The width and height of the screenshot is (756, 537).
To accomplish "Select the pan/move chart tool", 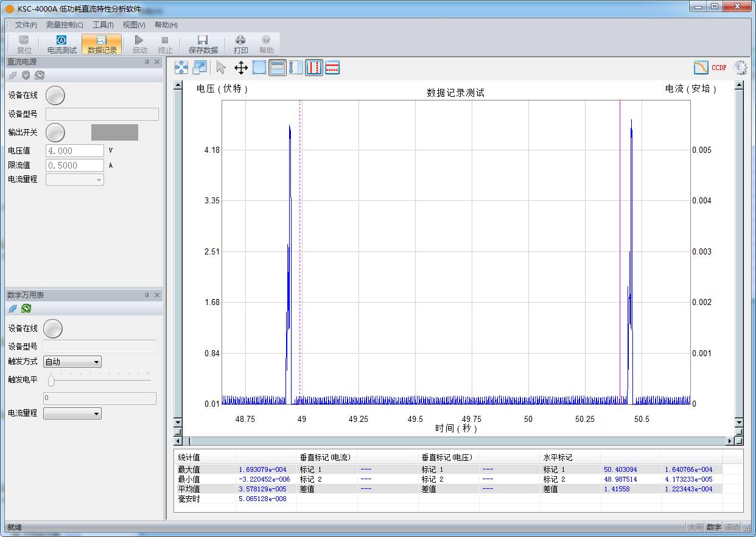I will click(241, 68).
